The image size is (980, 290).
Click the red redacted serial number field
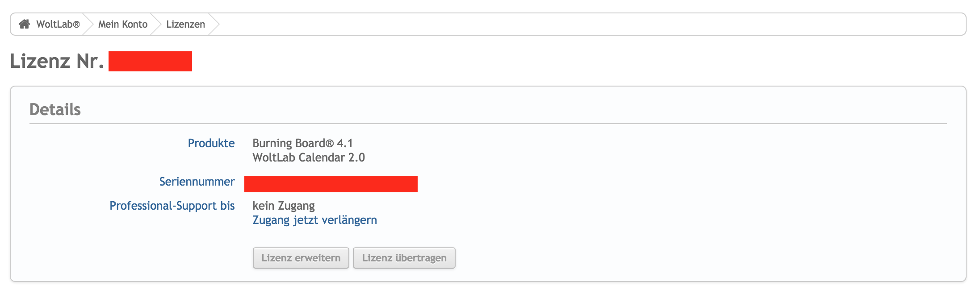tap(331, 184)
